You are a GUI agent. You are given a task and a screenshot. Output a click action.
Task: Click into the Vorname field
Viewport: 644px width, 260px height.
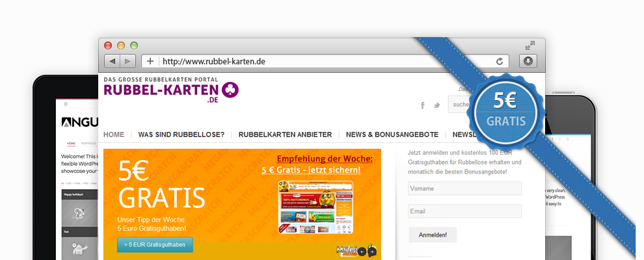tap(465, 188)
